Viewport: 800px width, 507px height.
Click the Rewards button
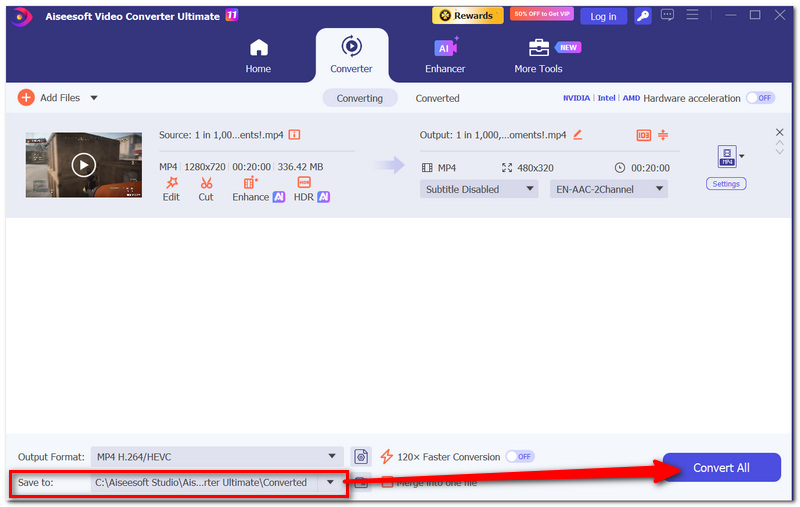click(467, 16)
